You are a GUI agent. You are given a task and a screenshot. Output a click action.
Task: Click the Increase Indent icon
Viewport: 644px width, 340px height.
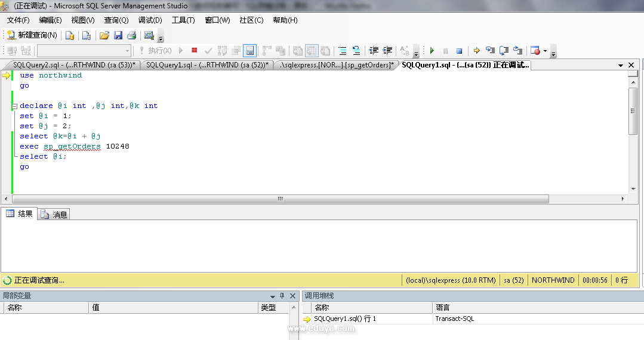tap(388, 51)
